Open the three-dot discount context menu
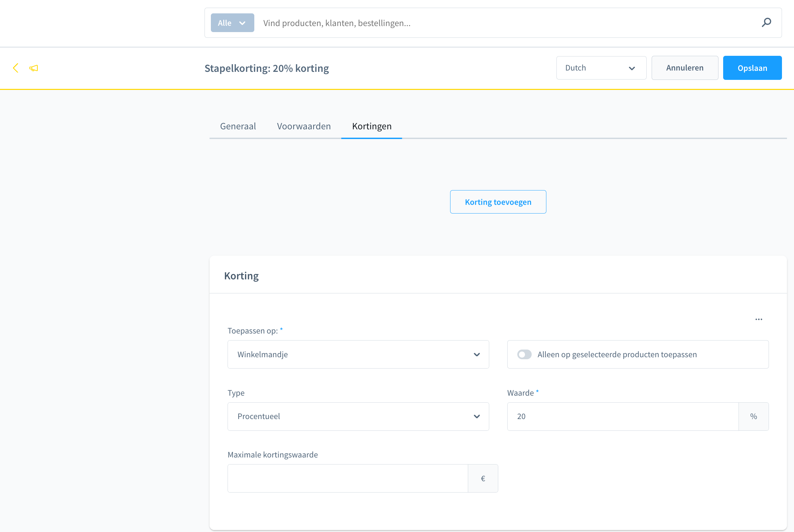794x532 pixels. pos(759,319)
